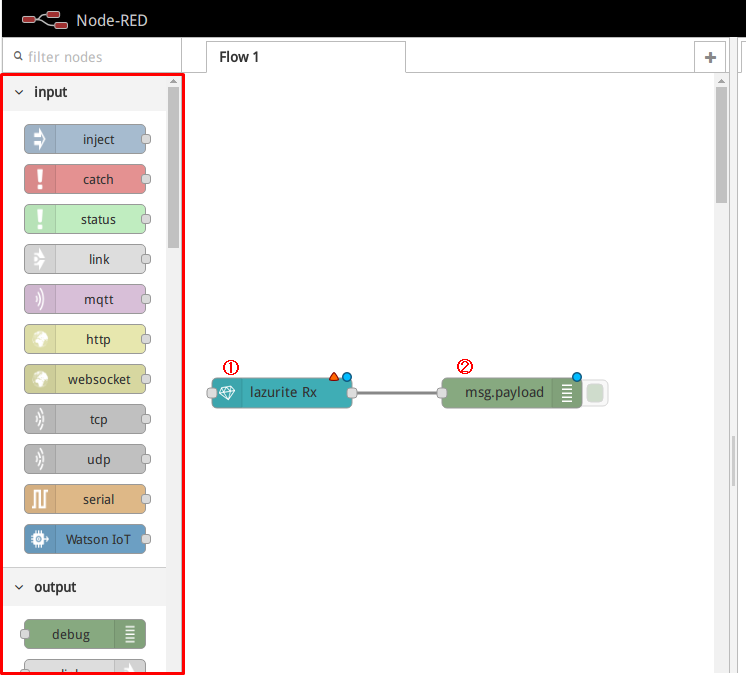The image size is (746, 675).
Task: Click the inject node output port in palette
Action: [146, 139]
